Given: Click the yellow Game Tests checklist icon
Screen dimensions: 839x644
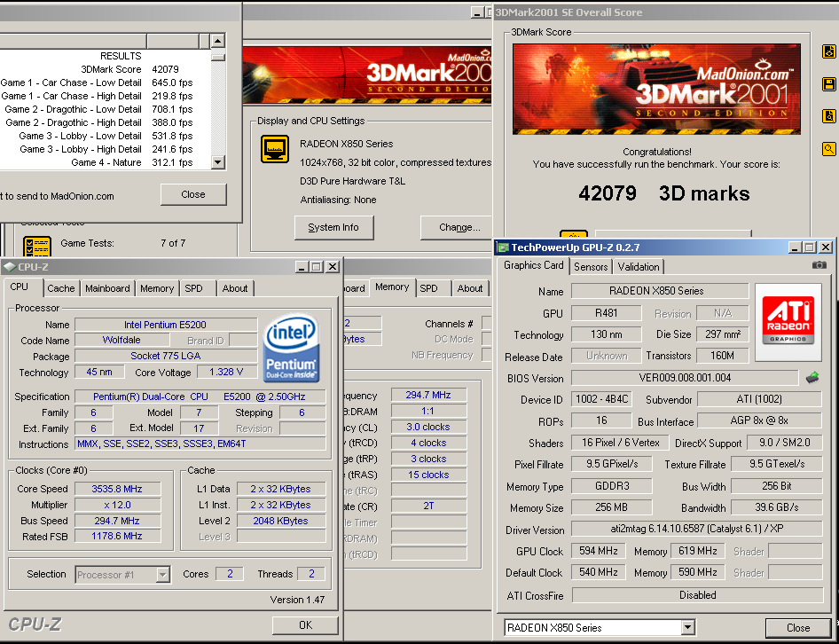Looking at the screenshot, I should [x=37, y=246].
